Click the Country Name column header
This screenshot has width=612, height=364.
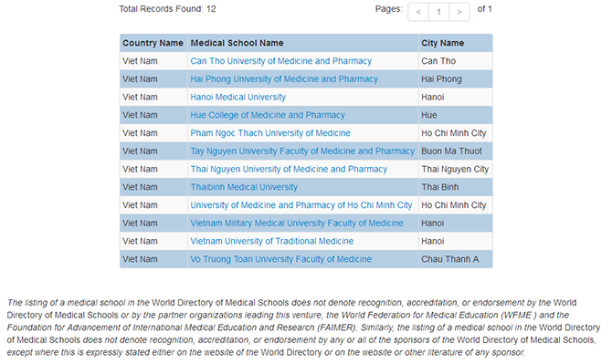coord(153,43)
